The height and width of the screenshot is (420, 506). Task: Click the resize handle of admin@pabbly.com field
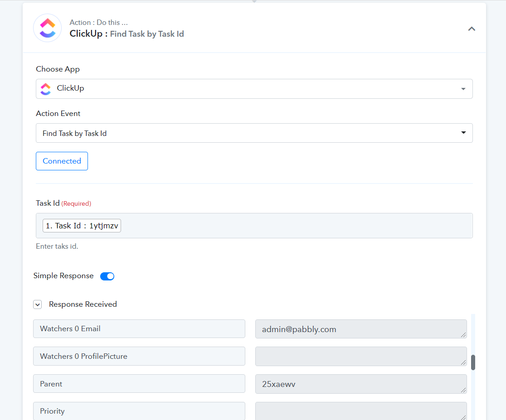pyautogui.click(x=463, y=335)
